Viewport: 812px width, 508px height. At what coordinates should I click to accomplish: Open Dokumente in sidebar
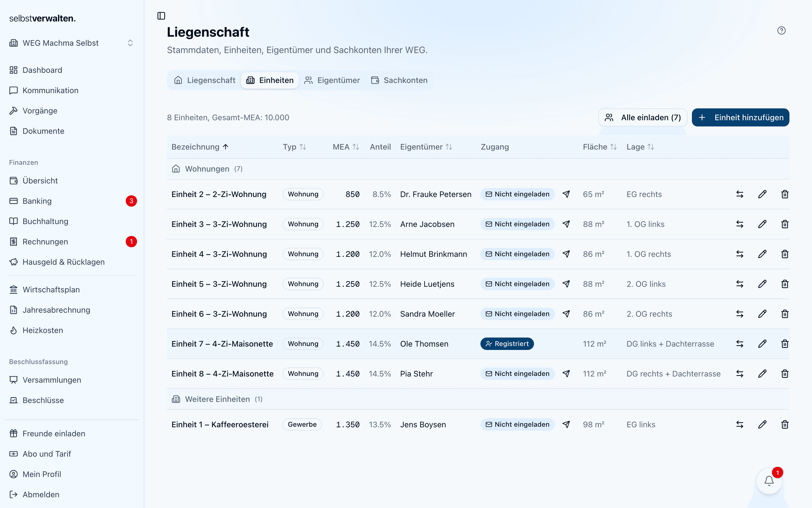pyautogui.click(x=72, y=131)
